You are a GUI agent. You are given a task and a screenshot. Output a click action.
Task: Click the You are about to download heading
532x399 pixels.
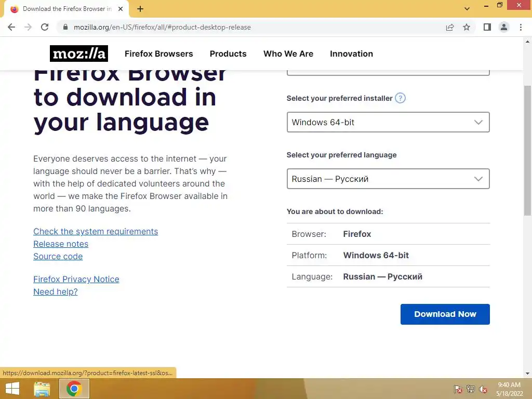click(335, 212)
